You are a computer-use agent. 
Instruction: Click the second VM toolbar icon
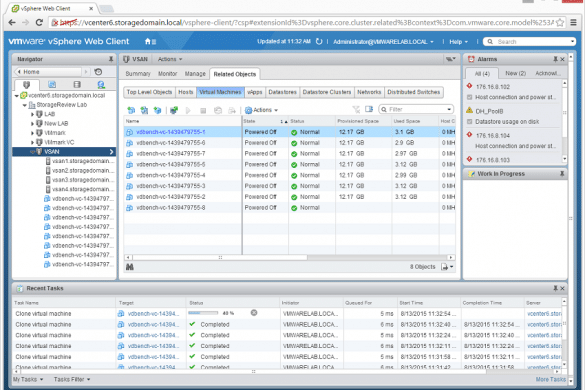(x=144, y=110)
